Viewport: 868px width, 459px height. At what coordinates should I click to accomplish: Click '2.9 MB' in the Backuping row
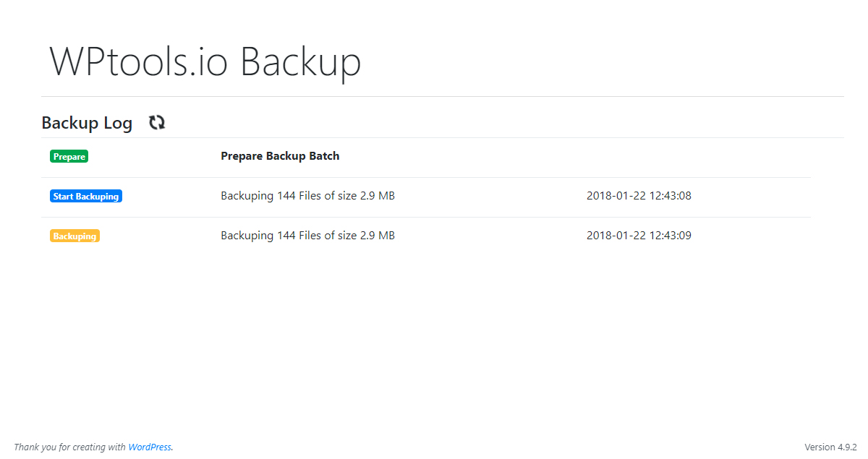[378, 235]
